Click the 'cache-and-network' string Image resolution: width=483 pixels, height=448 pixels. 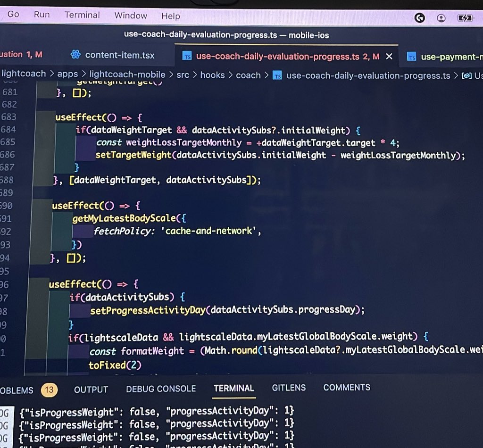click(209, 231)
